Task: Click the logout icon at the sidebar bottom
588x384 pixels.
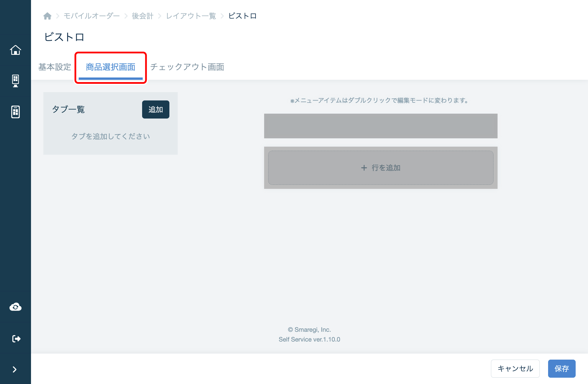Action: (16, 338)
